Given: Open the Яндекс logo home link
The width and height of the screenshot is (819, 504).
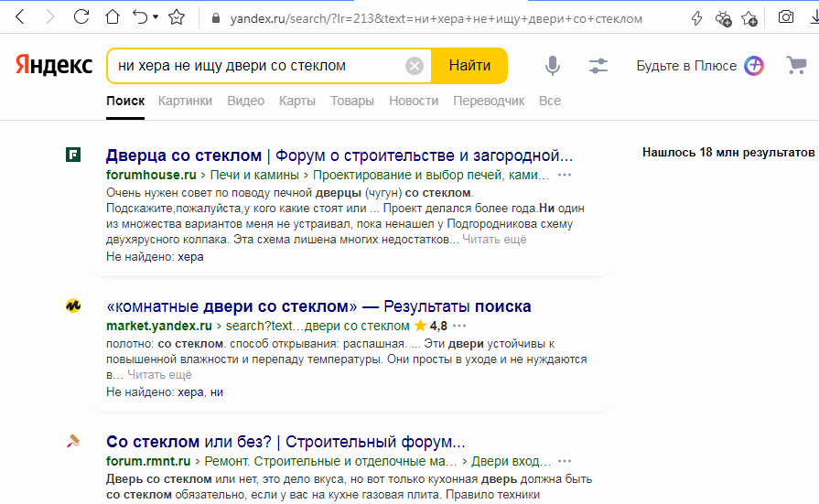Looking at the screenshot, I should [x=54, y=65].
